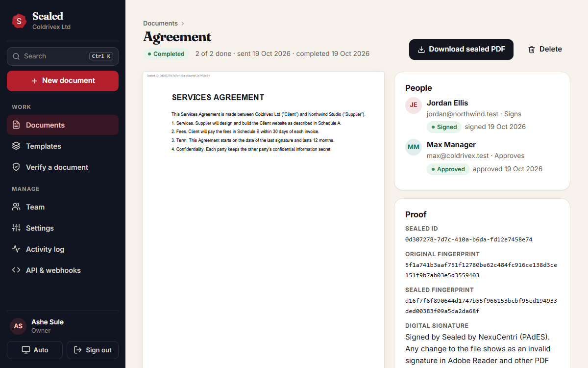Image resolution: width=588 pixels, height=368 pixels.
Task: Click the sign out arrow icon
Action: 77,350
